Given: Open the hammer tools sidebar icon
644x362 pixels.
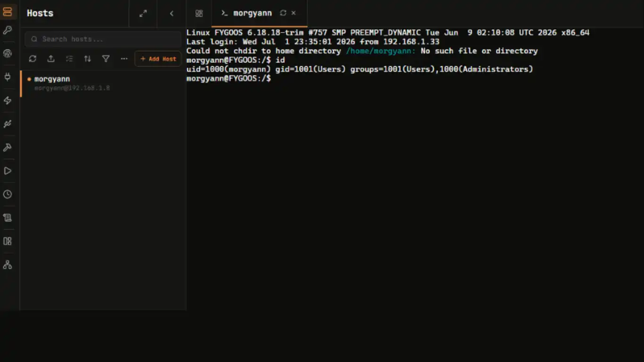Looking at the screenshot, I should (x=8, y=148).
